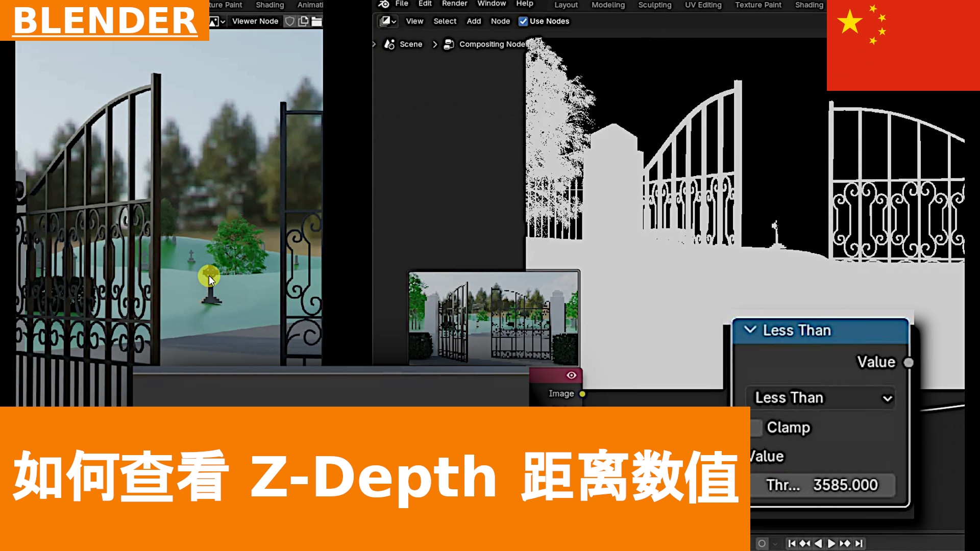Image resolution: width=980 pixels, height=551 pixels.
Task: Click the open image folder icon
Action: pyautogui.click(x=317, y=21)
